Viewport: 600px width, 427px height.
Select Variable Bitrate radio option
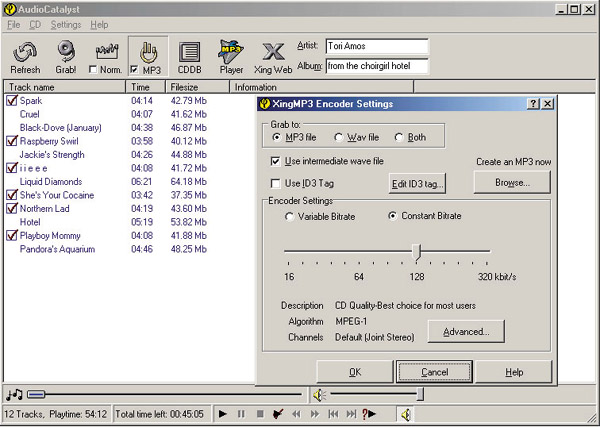[x=290, y=217]
